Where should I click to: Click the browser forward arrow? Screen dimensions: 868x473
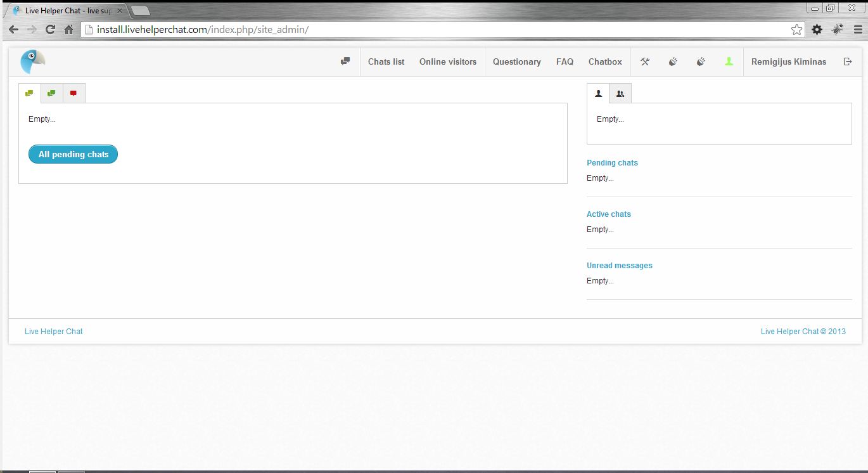coord(32,30)
